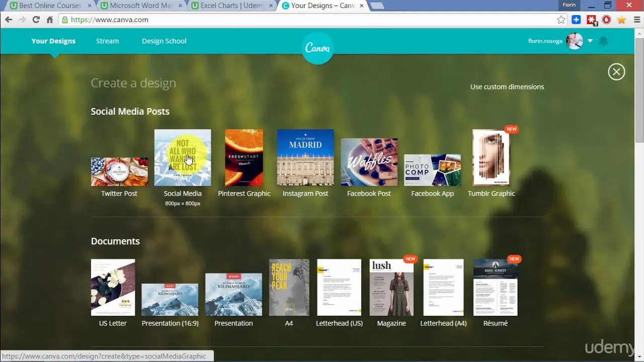Select the Social Media template thumbnail
Screen dimensions: 644x362
point(183,158)
